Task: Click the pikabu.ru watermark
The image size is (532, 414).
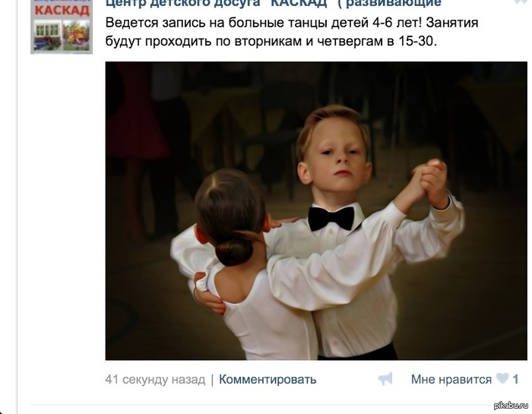Action: click(511, 406)
